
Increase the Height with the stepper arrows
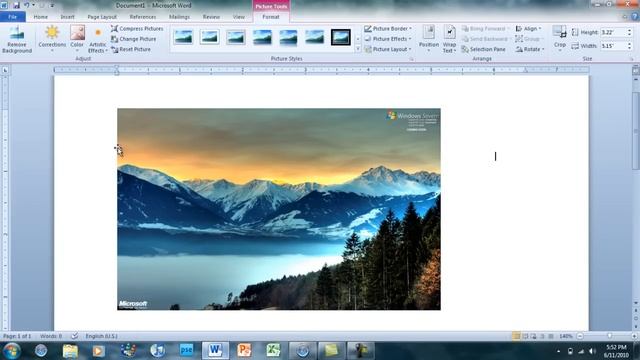[629, 30]
